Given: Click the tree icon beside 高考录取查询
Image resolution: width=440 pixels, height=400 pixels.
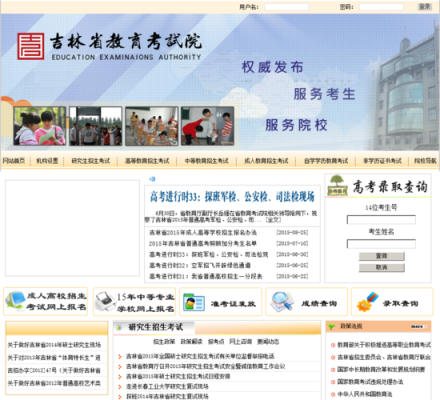Looking at the screenshot, I should click(337, 185).
